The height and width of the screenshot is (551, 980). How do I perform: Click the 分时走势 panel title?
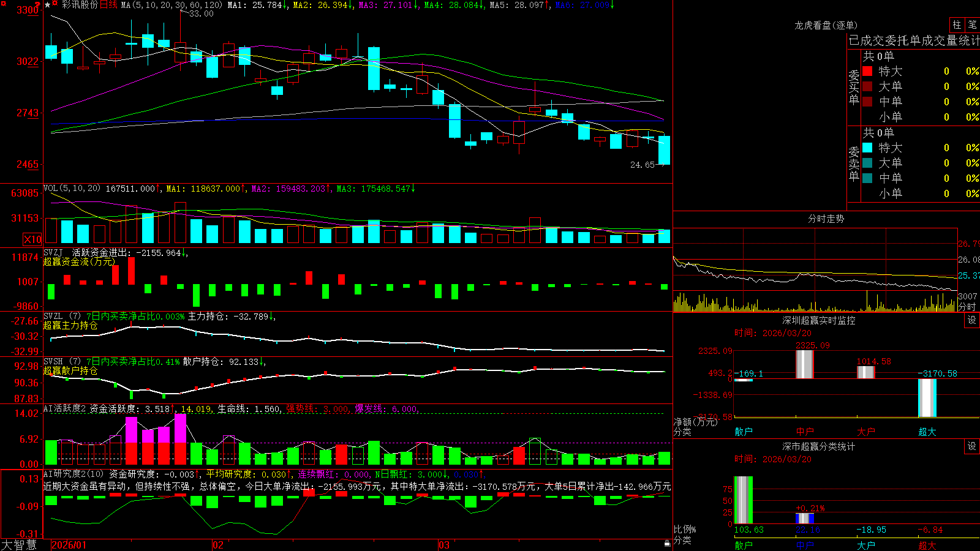tap(826, 219)
